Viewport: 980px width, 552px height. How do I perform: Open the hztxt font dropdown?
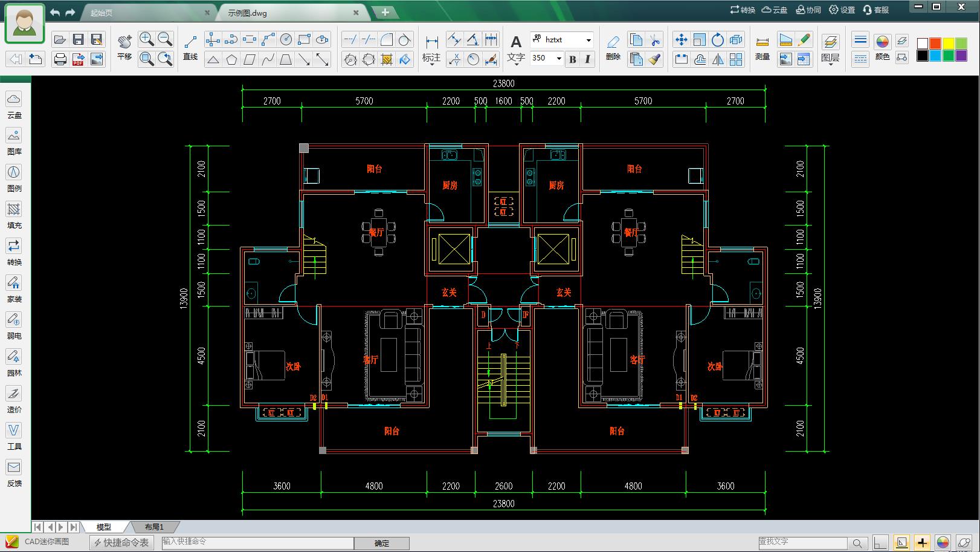[588, 40]
